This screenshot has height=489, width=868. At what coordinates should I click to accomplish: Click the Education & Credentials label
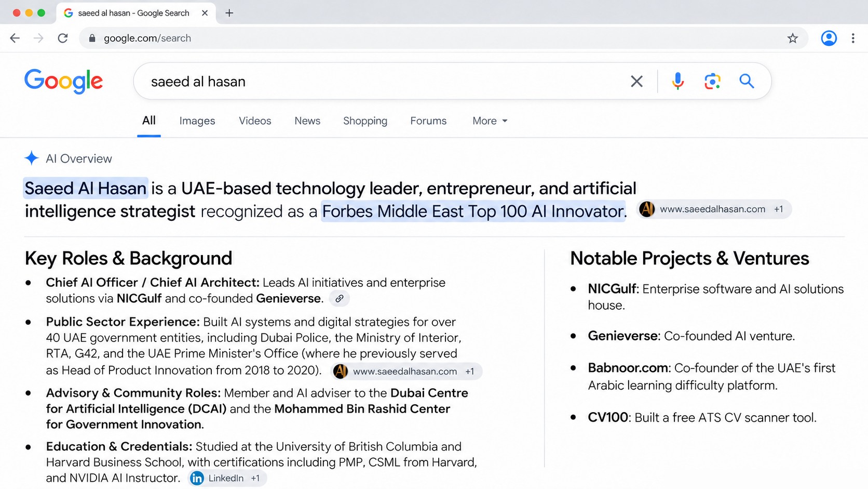tap(119, 446)
